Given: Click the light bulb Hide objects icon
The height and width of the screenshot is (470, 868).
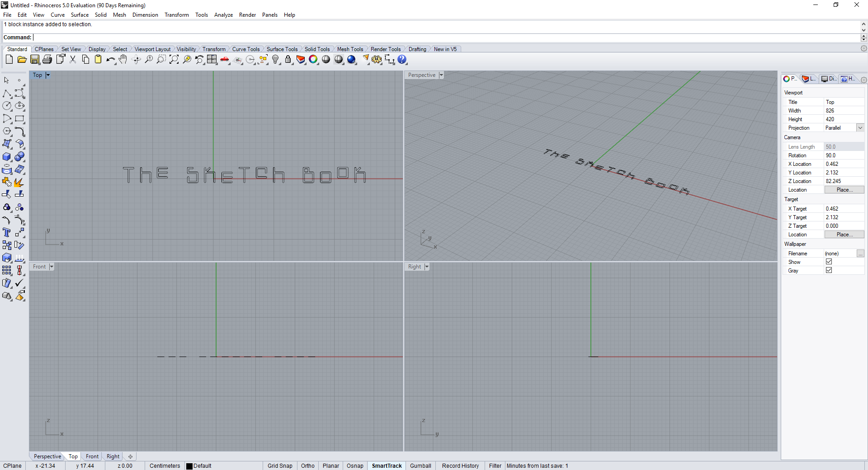Looking at the screenshot, I should [275, 60].
